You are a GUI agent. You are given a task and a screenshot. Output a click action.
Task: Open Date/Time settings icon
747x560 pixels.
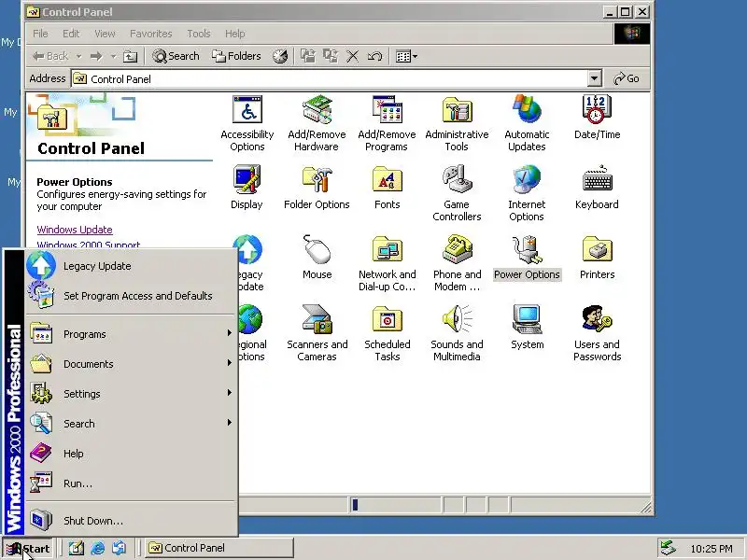point(597,118)
